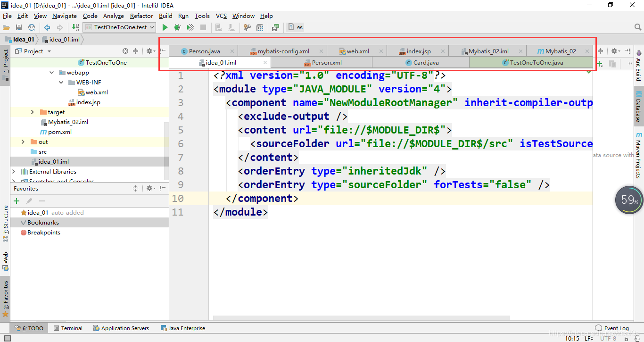Click scroll-from-source target icon in Project panel
This screenshot has height=342, width=644.
point(125,51)
